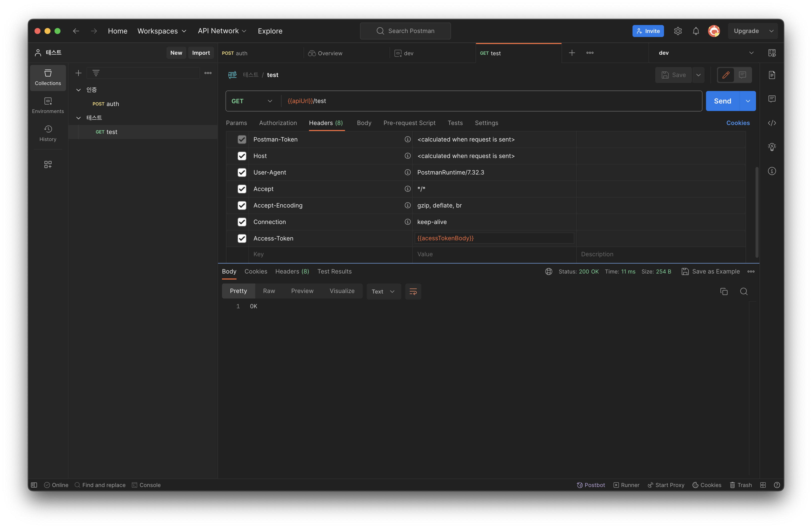Image resolution: width=812 pixels, height=528 pixels.
Task: Copy response body with the copy icon
Action: pyautogui.click(x=724, y=292)
